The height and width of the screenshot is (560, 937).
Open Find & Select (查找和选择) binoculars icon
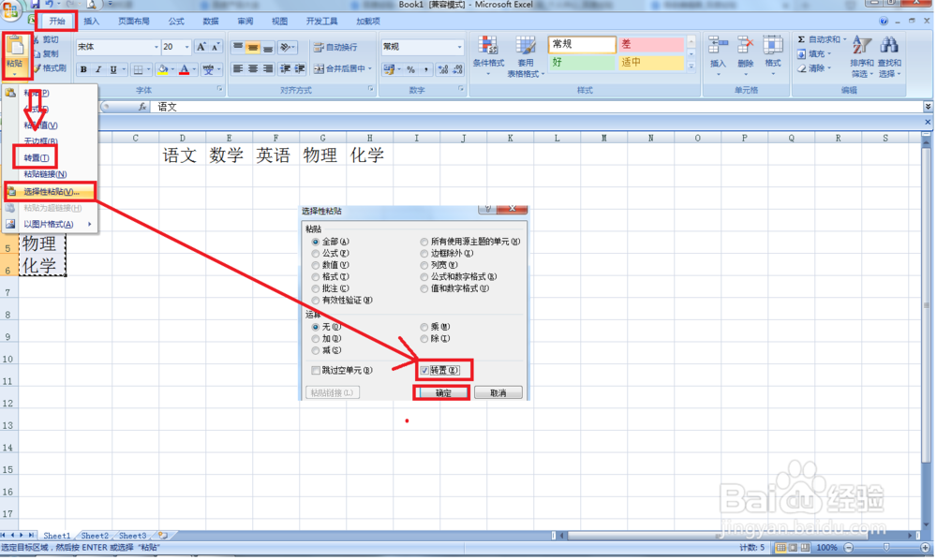pos(889,45)
